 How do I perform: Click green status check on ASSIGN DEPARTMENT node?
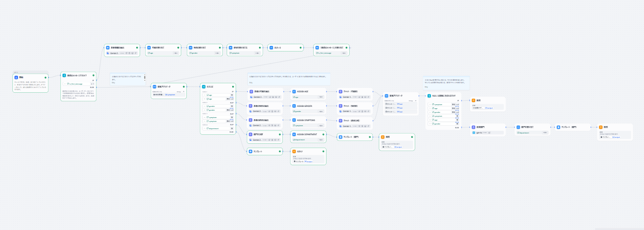tap(323, 134)
